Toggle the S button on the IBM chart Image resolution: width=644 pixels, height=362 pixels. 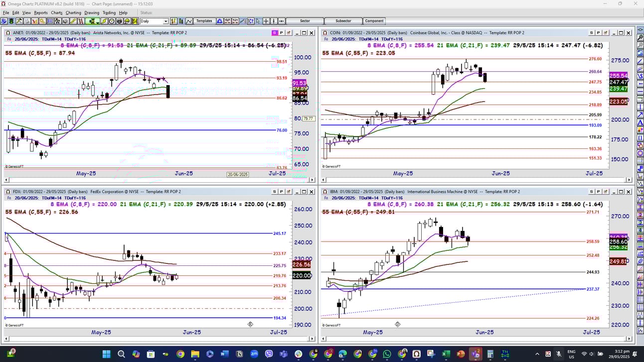(x=591, y=192)
